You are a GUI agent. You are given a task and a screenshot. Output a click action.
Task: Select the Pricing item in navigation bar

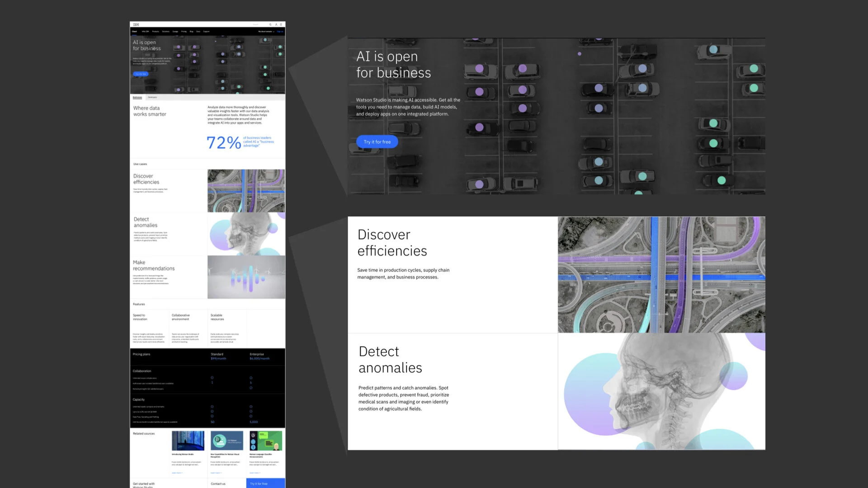pos(184,32)
